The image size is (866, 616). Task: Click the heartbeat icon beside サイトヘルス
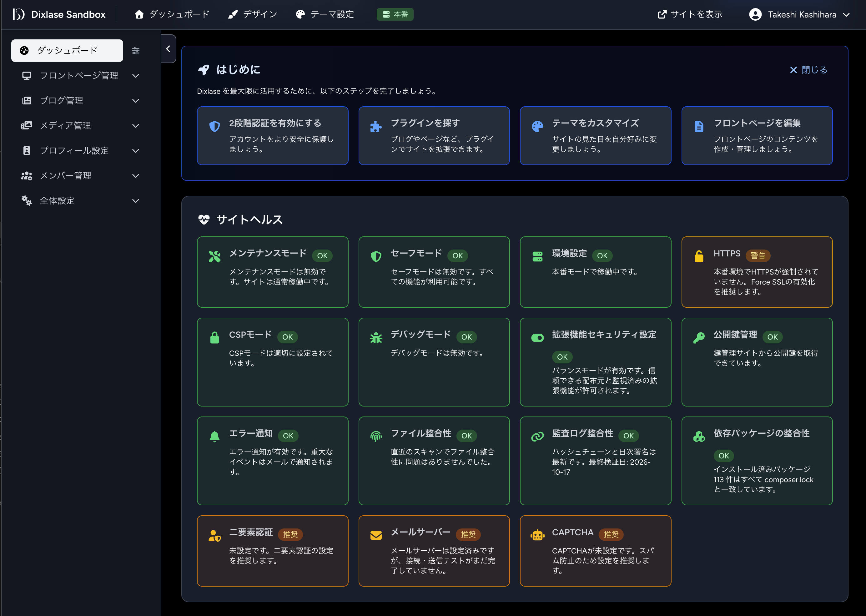(204, 220)
